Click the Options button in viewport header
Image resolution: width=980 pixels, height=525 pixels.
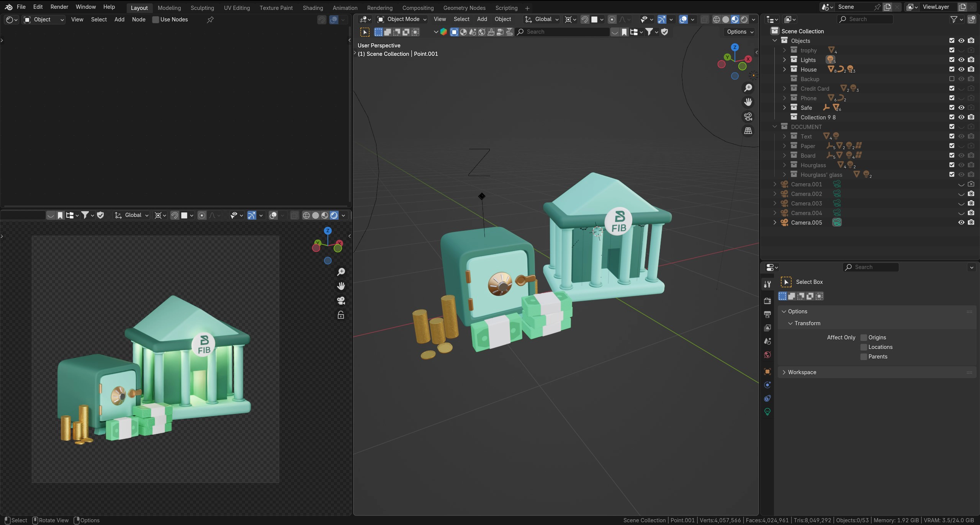[740, 32]
